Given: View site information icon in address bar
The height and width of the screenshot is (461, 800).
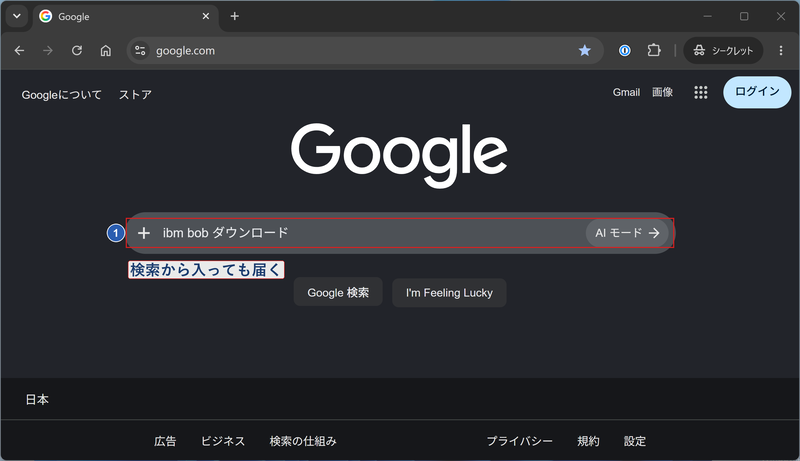Looking at the screenshot, I should 140,50.
